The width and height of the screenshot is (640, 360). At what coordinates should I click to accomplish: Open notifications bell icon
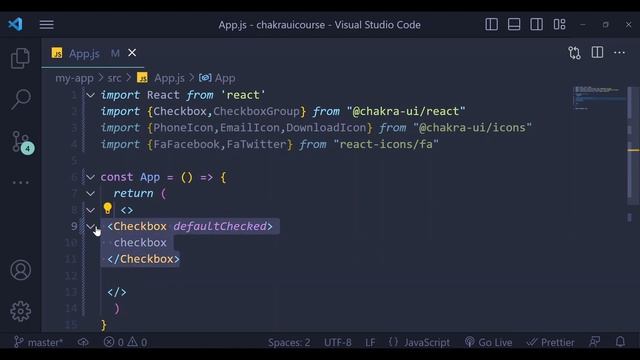click(620, 342)
